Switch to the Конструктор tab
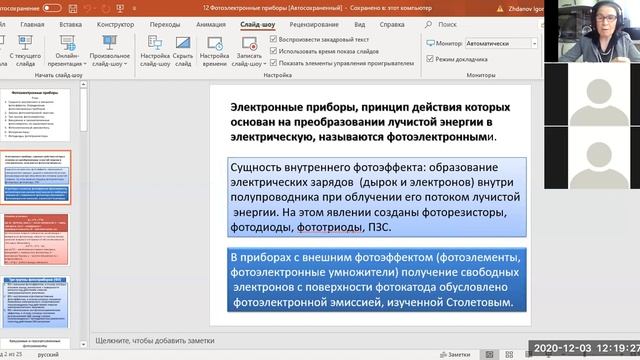 pos(115,24)
